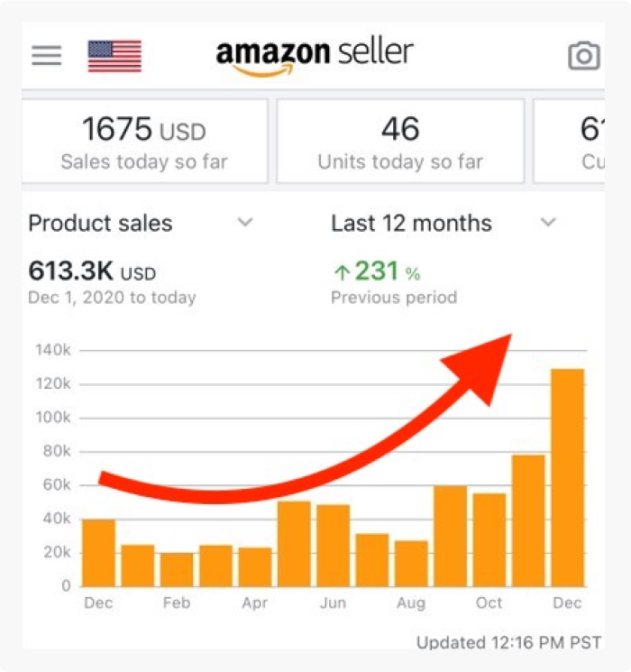Click the 613.3K USD total sales figure
This screenshot has width=631, height=672.
tap(92, 272)
